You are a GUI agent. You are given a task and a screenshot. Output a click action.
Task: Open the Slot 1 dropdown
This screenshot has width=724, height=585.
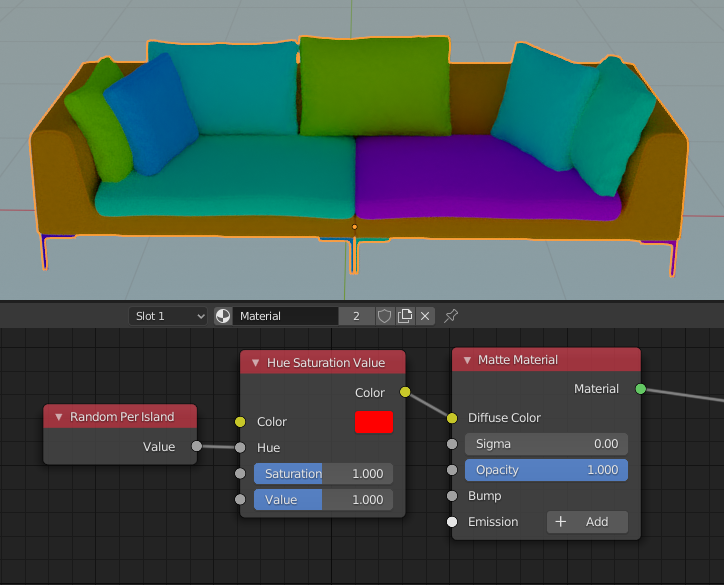pyautogui.click(x=168, y=316)
